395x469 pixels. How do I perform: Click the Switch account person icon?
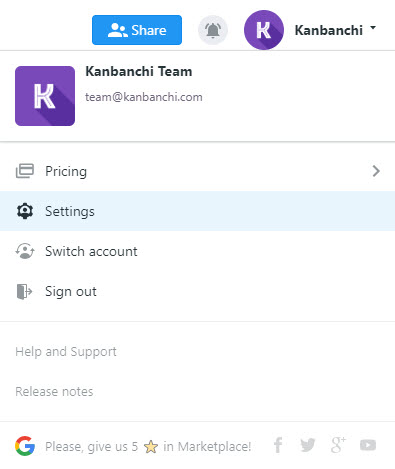[x=25, y=251]
